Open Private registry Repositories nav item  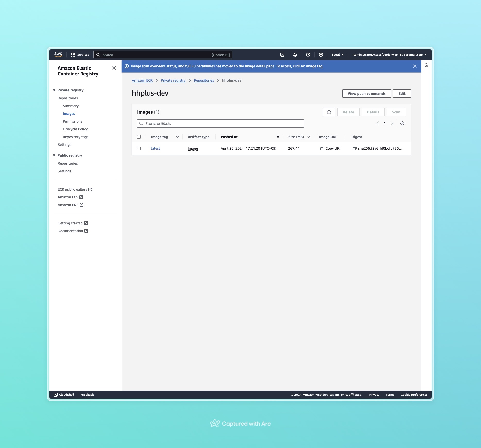(67, 98)
